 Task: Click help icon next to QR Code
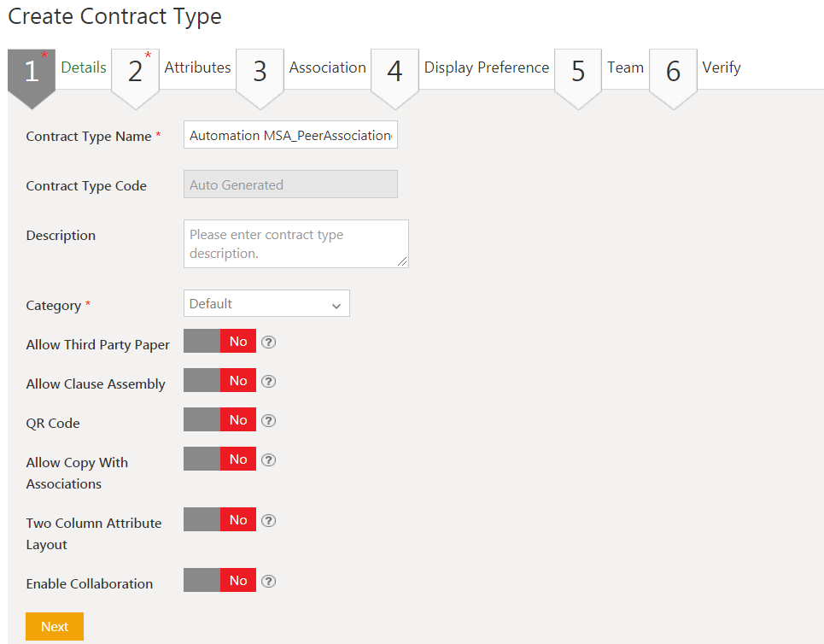(268, 421)
